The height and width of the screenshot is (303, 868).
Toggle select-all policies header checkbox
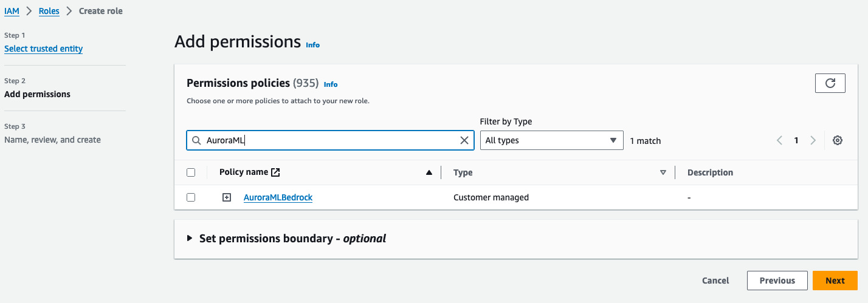tap(191, 172)
